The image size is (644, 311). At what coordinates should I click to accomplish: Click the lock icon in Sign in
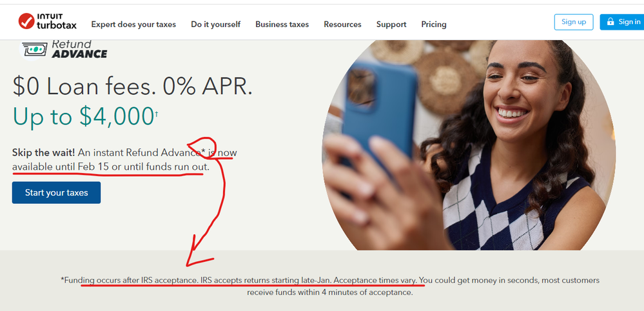pos(610,22)
